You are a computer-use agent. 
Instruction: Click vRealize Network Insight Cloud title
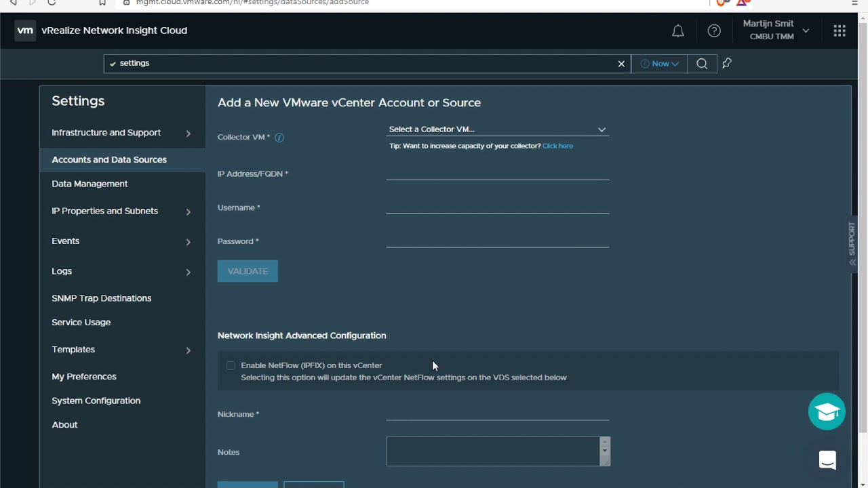[x=114, y=30]
